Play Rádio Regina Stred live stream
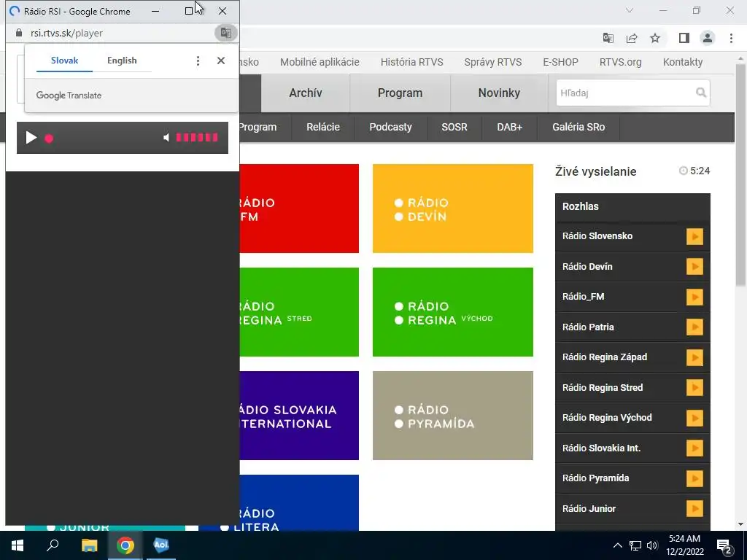Screen dimensions: 747x560 (694, 388)
